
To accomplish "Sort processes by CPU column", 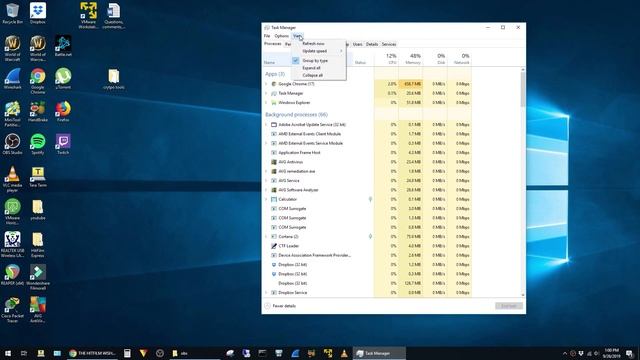I will 386,58.
